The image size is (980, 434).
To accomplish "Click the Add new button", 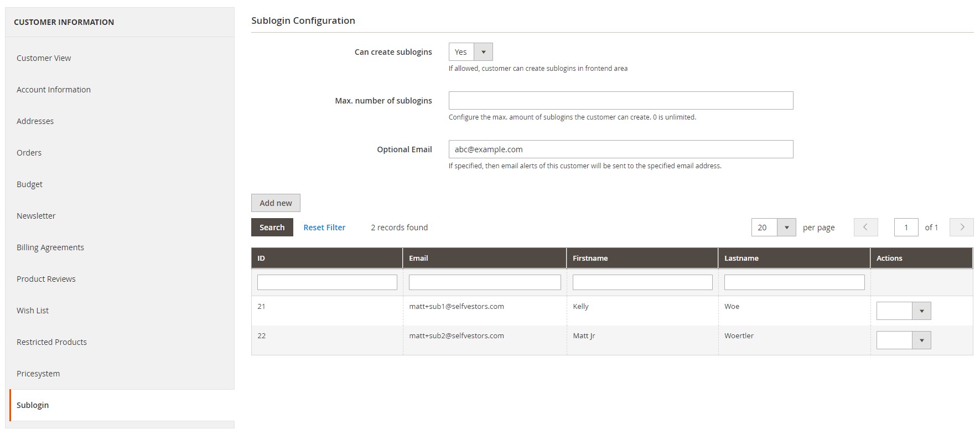I will 276,203.
